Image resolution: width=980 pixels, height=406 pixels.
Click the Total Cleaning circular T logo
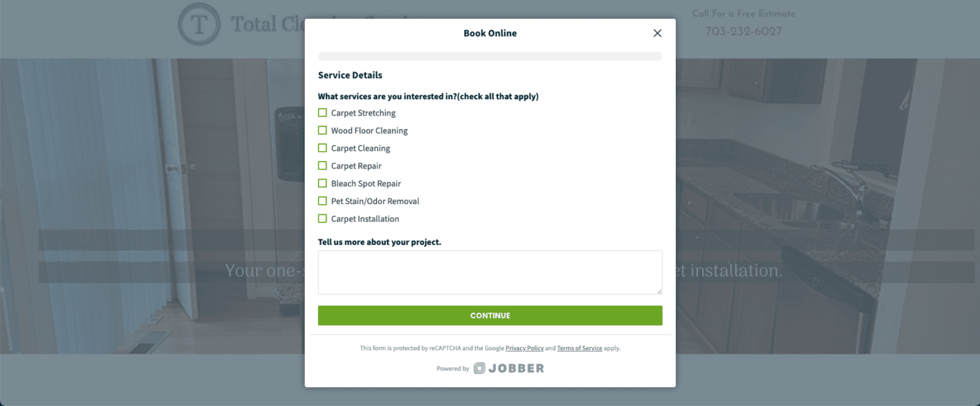pos(199,24)
